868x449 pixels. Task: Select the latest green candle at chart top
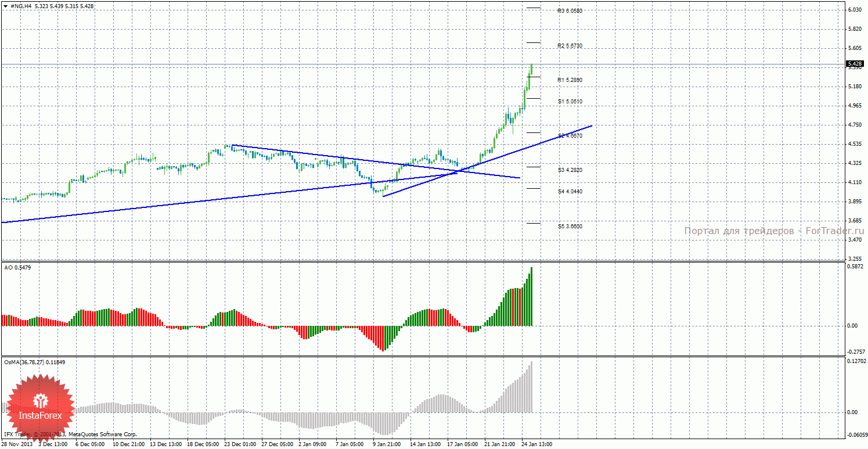pos(531,70)
